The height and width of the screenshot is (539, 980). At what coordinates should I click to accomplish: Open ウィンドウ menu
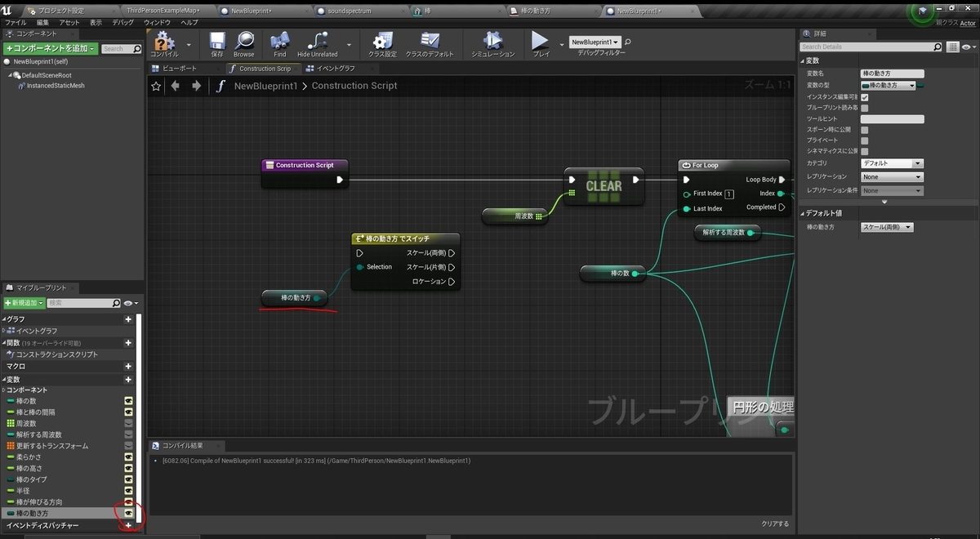pos(157,23)
